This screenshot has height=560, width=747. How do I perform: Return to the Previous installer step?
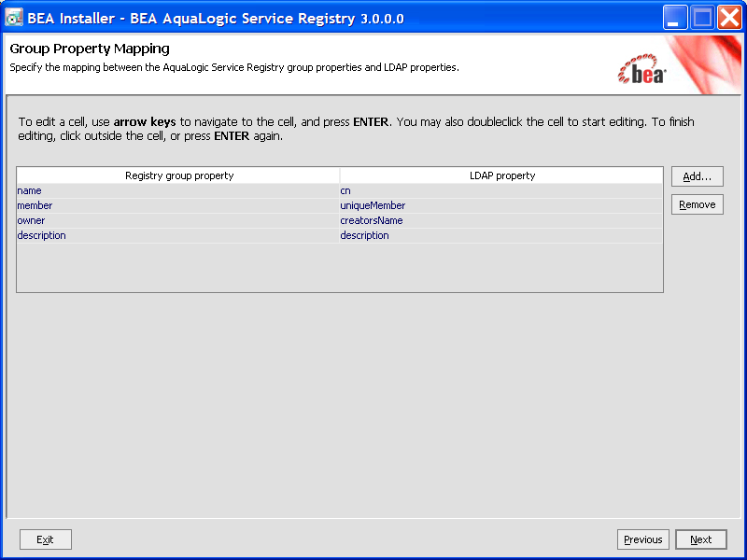pos(643,539)
